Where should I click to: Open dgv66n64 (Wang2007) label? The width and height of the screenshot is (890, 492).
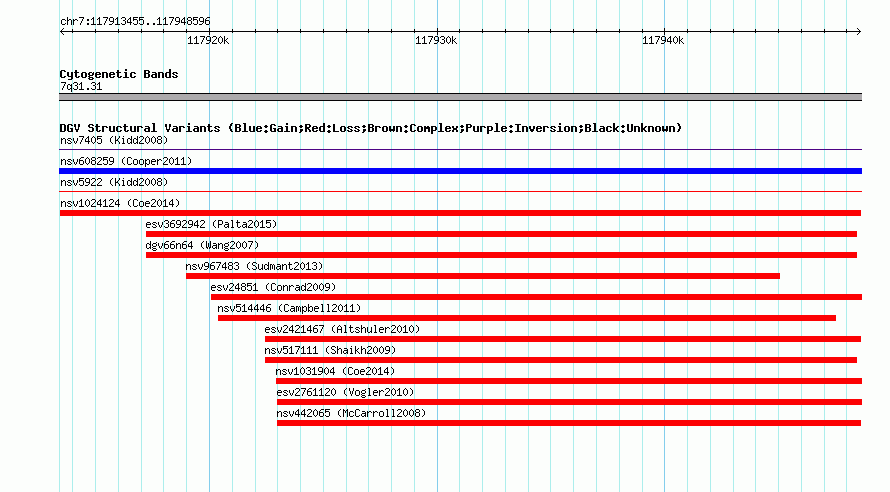[x=202, y=245]
